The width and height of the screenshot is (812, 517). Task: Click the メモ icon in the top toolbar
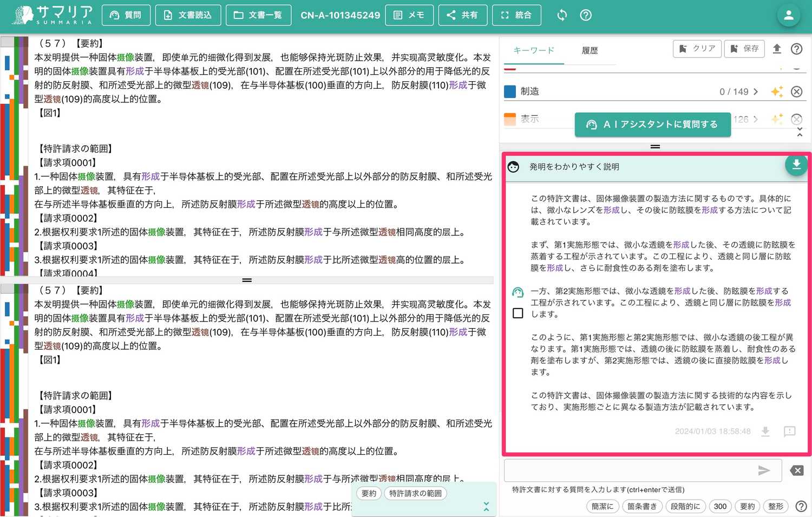pyautogui.click(x=409, y=15)
